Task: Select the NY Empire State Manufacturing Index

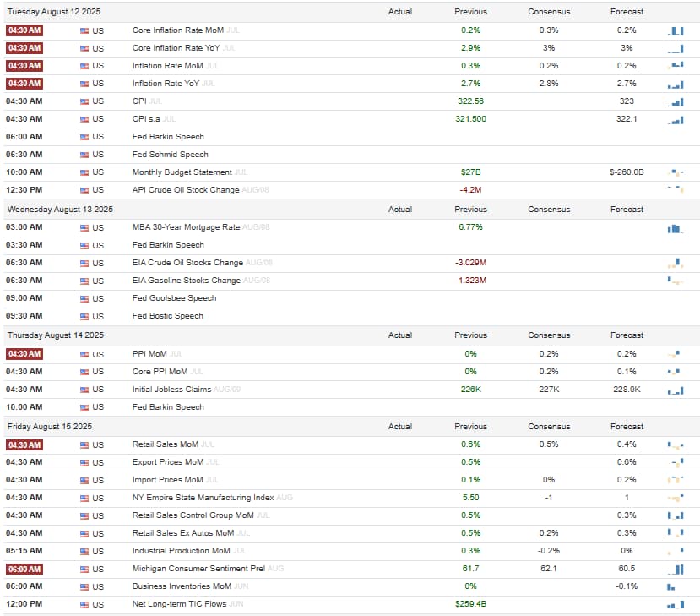Action: [203, 498]
